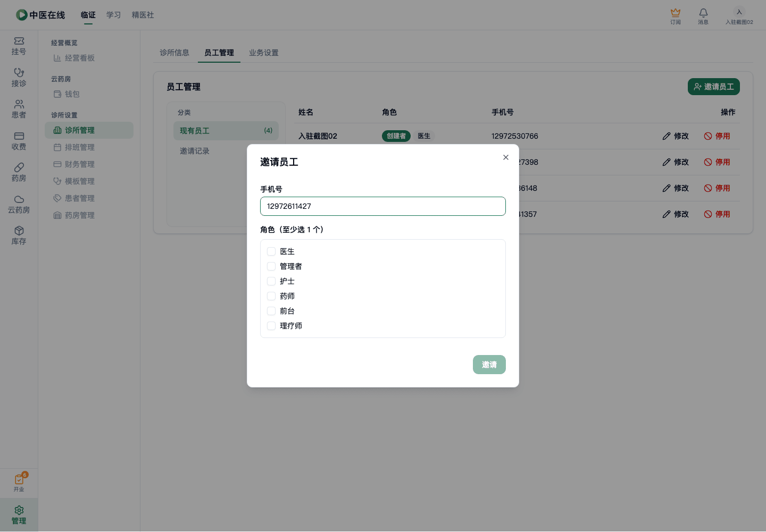Check the 医生 role checkbox

click(x=271, y=251)
